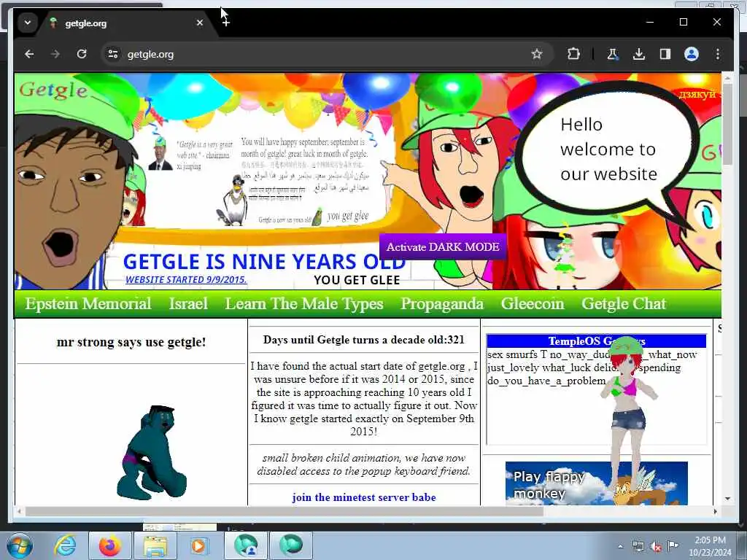The image size is (747, 560).
Task: Click 'join the minetest server babe' link
Action: pyautogui.click(x=364, y=497)
